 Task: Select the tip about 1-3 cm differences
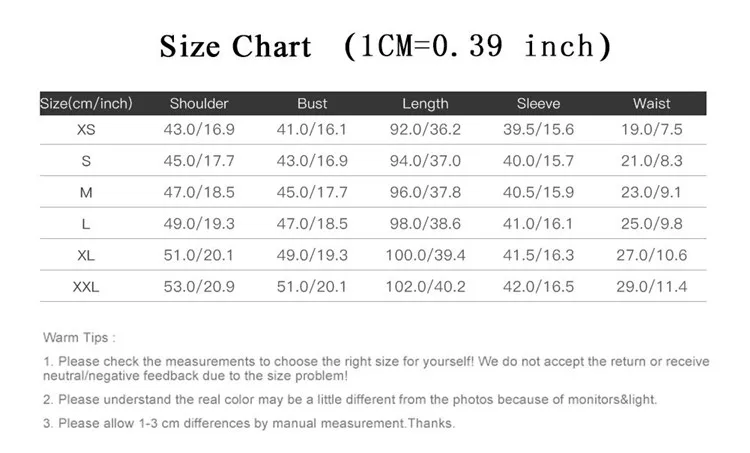tap(249, 423)
